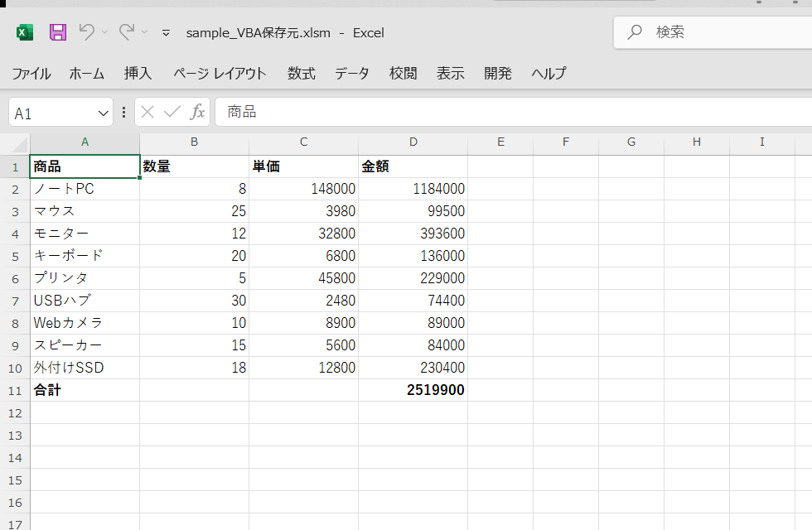Click the amount cell 74400

(x=413, y=301)
